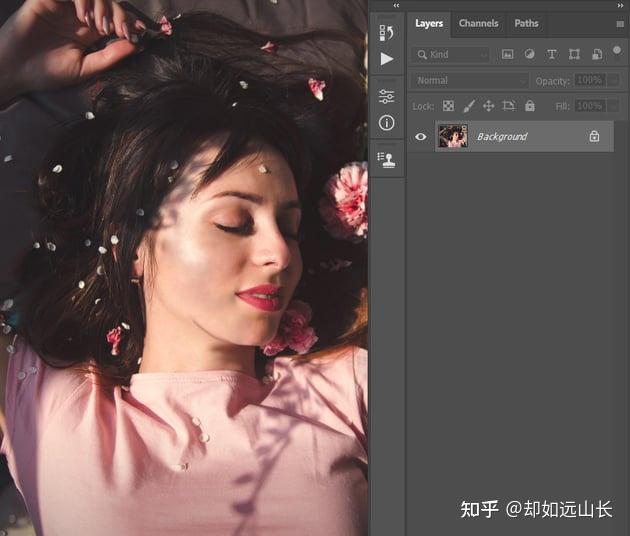Image resolution: width=630 pixels, height=536 pixels.
Task: Filter layers by pixel layers icon
Action: coord(507,54)
